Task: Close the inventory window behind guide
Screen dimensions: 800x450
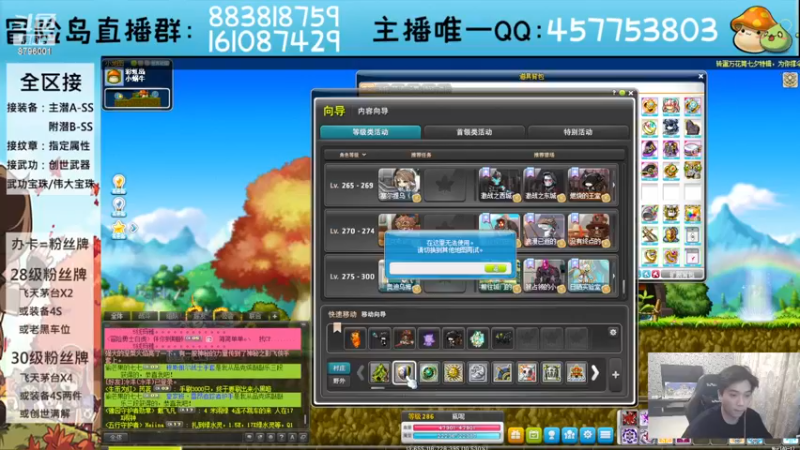Action: 701,76
